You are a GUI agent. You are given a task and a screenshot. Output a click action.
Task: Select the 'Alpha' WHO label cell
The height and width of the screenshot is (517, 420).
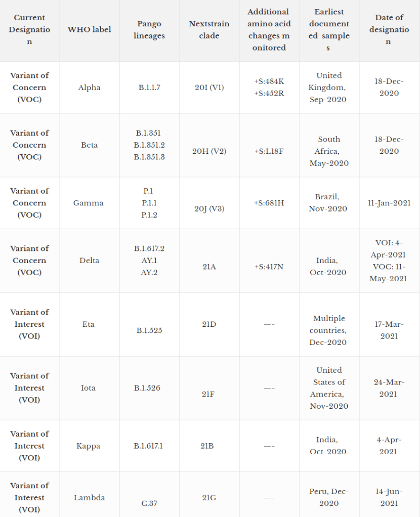coord(89,88)
